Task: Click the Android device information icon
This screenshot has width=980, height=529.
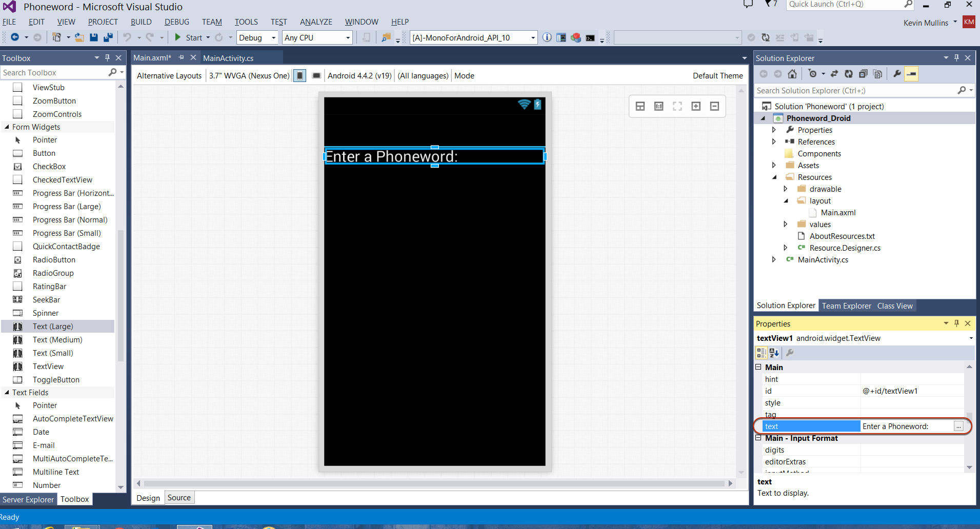Action: coord(547,37)
